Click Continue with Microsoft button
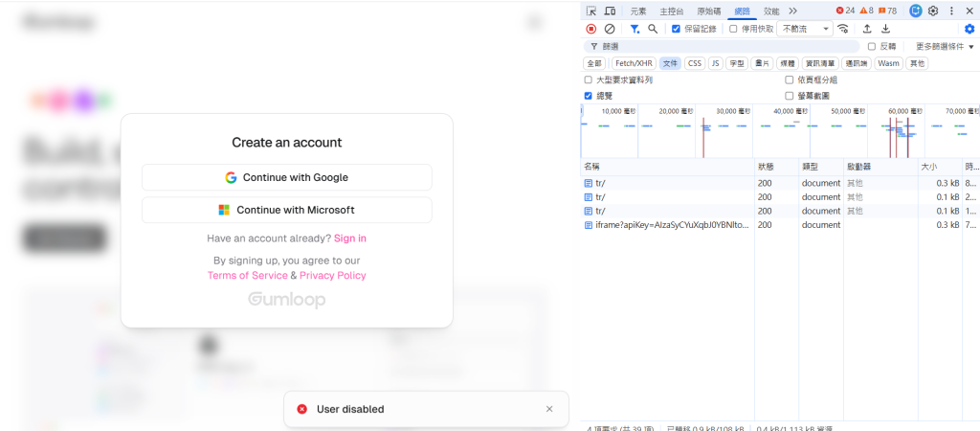The width and height of the screenshot is (980, 431). click(x=287, y=210)
